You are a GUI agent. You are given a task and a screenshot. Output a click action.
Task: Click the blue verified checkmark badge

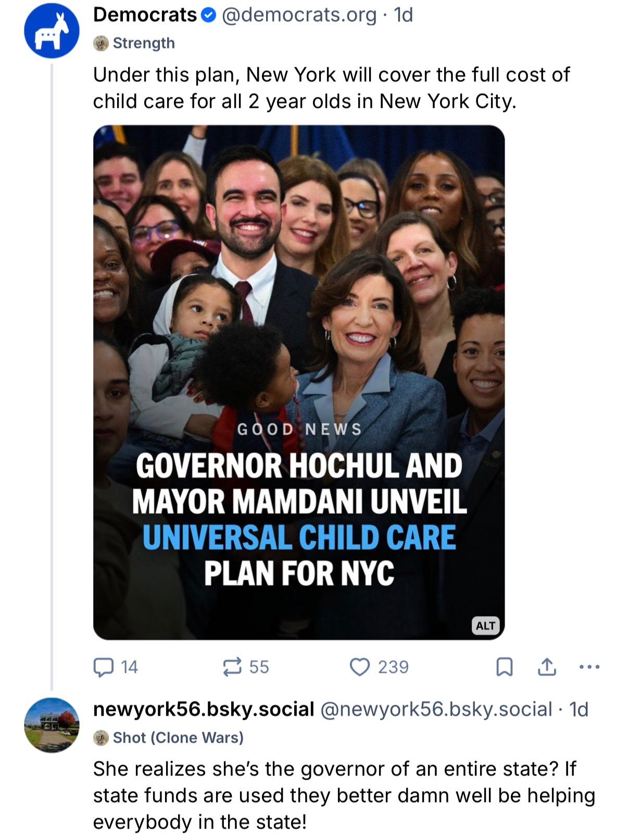pyautogui.click(x=208, y=16)
